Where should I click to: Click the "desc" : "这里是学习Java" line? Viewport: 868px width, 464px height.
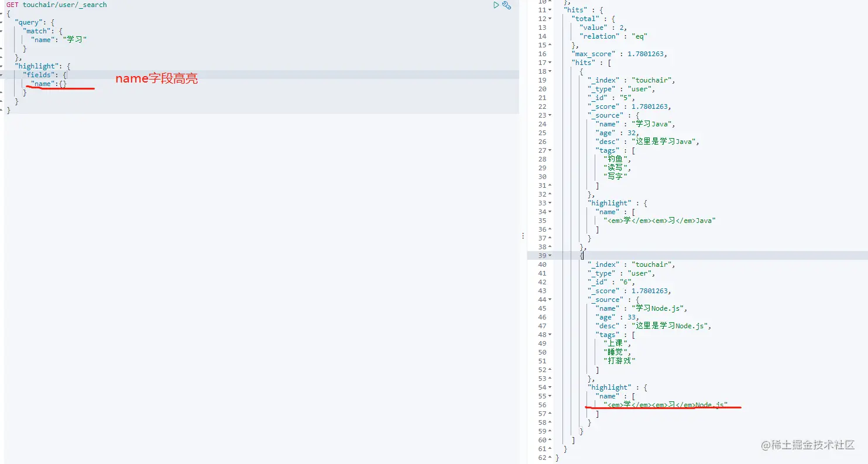click(x=648, y=142)
